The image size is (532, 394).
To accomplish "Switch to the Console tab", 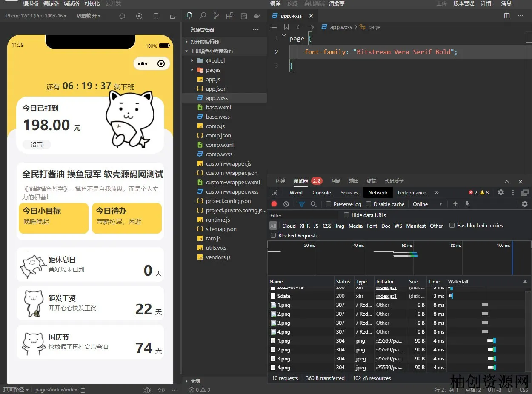I will [321, 193].
